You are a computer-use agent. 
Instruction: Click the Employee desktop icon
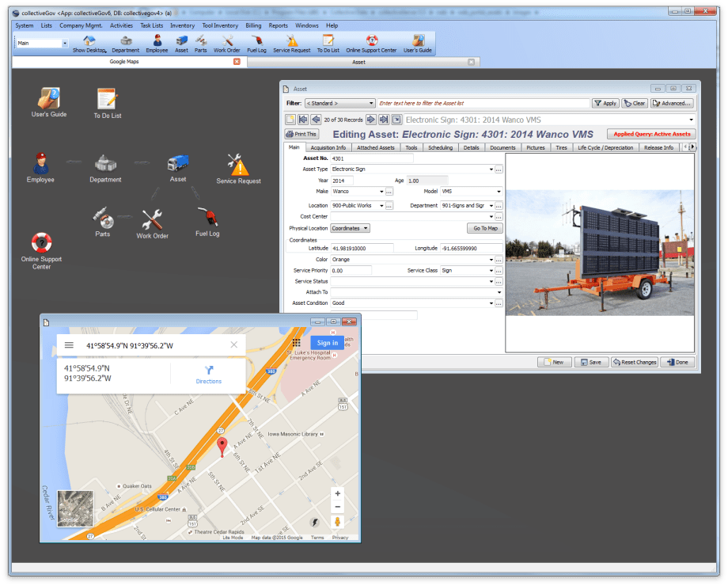click(x=40, y=168)
